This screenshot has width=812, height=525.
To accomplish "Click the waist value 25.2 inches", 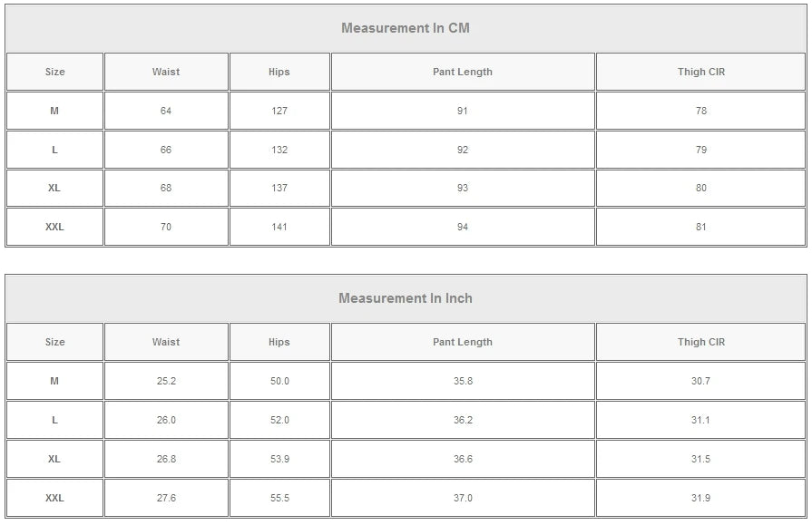I will click(166, 381).
